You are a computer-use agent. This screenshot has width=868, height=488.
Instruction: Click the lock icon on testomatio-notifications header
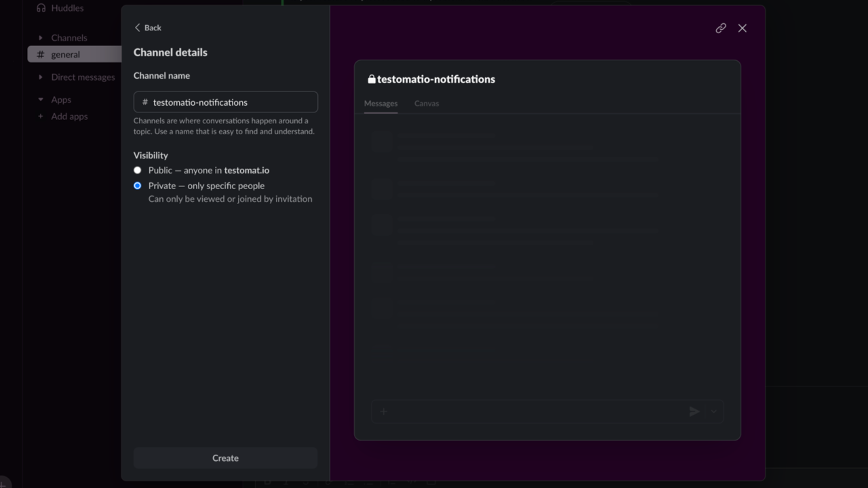point(372,79)
